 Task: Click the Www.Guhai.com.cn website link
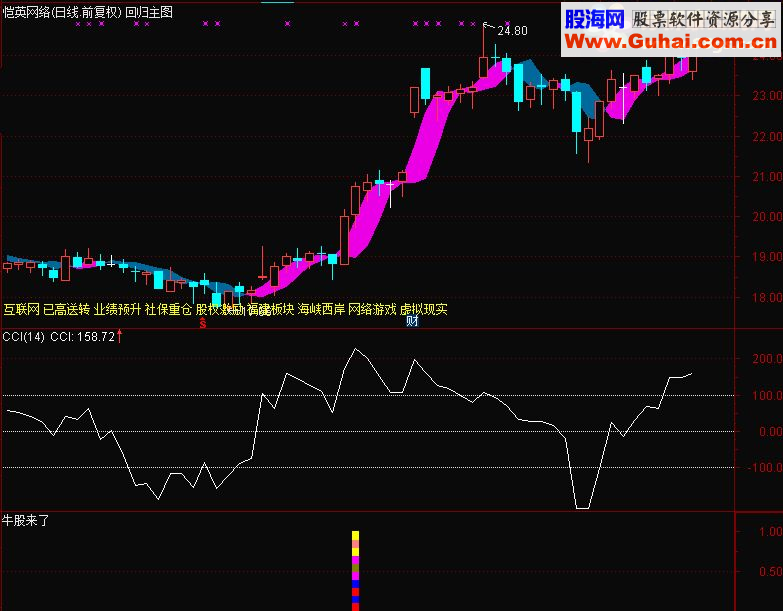tap(671, 41)
